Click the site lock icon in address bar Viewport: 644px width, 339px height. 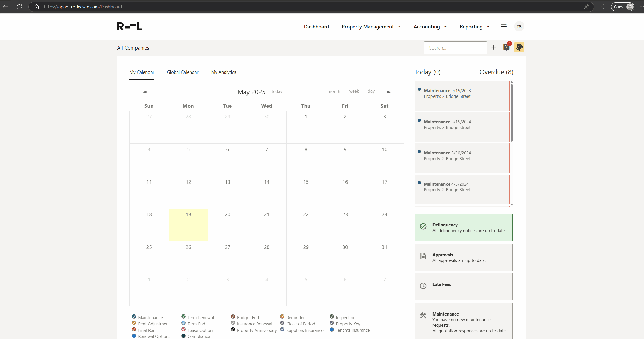36,7
